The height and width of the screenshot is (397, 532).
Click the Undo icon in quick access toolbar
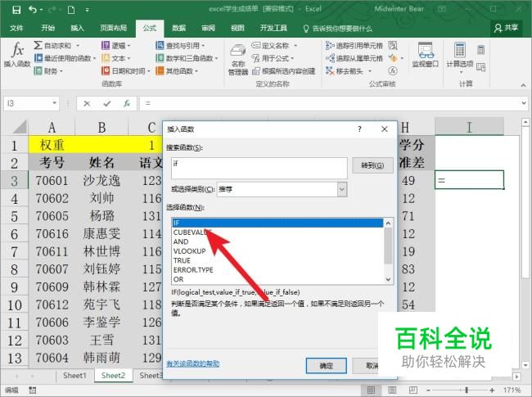click(x=33, y=10)
